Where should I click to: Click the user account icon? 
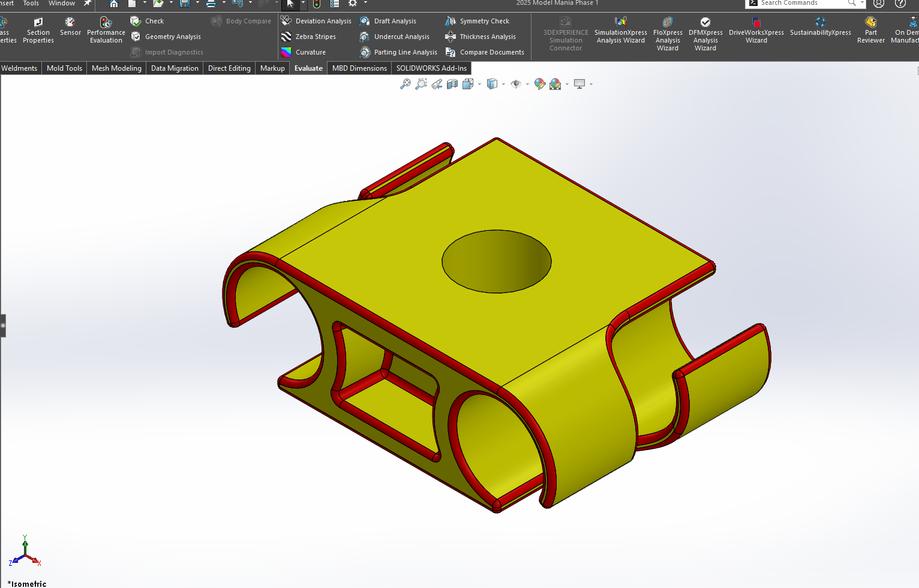[x=879, y=3]
